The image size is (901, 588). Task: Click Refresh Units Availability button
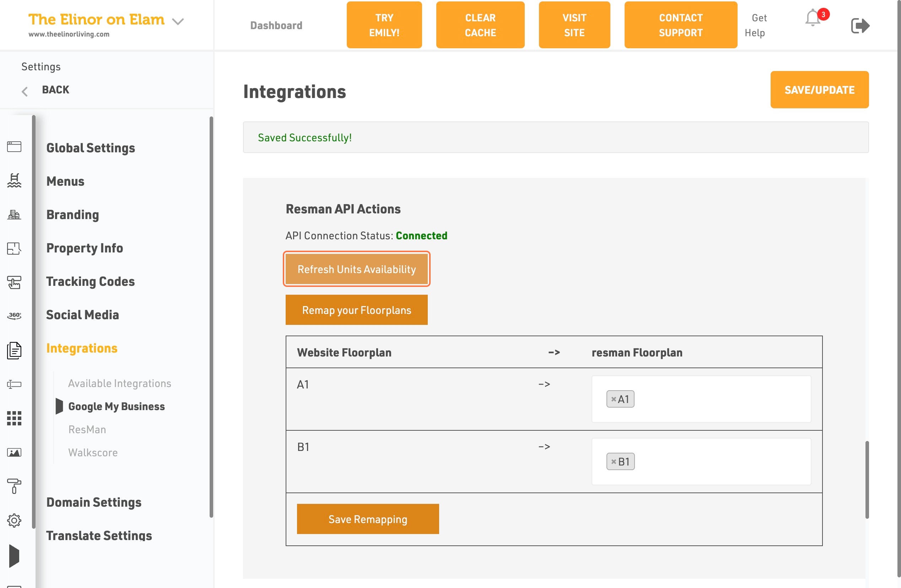(357, 269)
